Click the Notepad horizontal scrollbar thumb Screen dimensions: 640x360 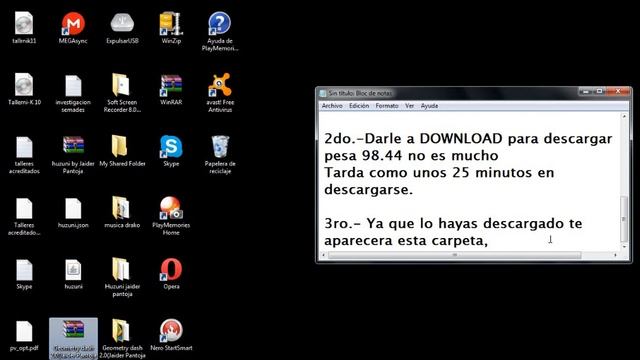point(454,255)
